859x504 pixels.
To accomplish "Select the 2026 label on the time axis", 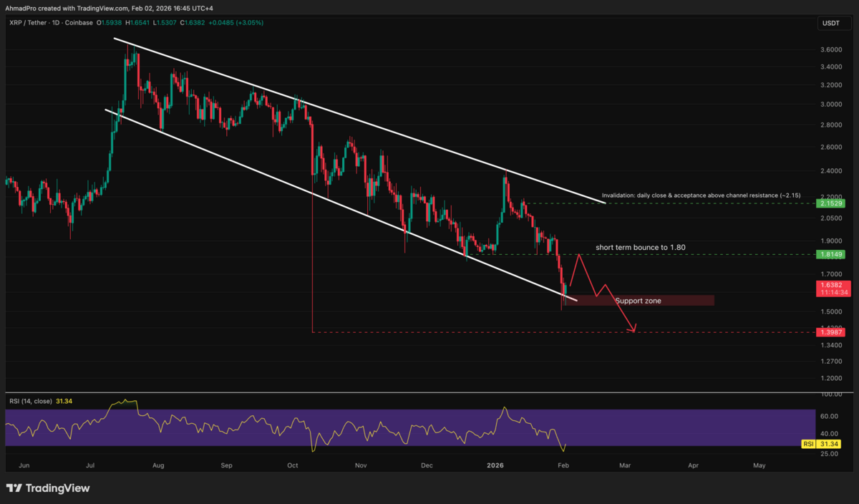I will tap(495, 465).
